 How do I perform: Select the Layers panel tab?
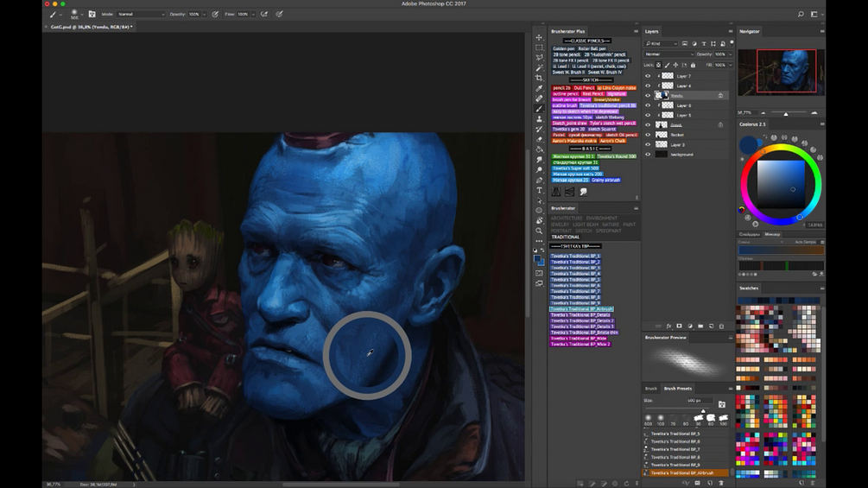coord(651,32)
